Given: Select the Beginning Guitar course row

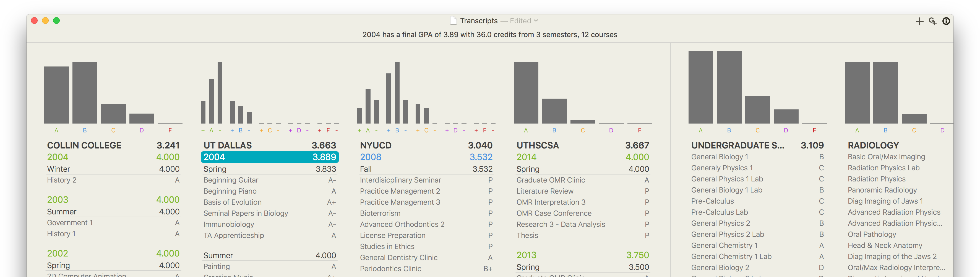Looking at the screenshot, I should (x=270, y=180).
